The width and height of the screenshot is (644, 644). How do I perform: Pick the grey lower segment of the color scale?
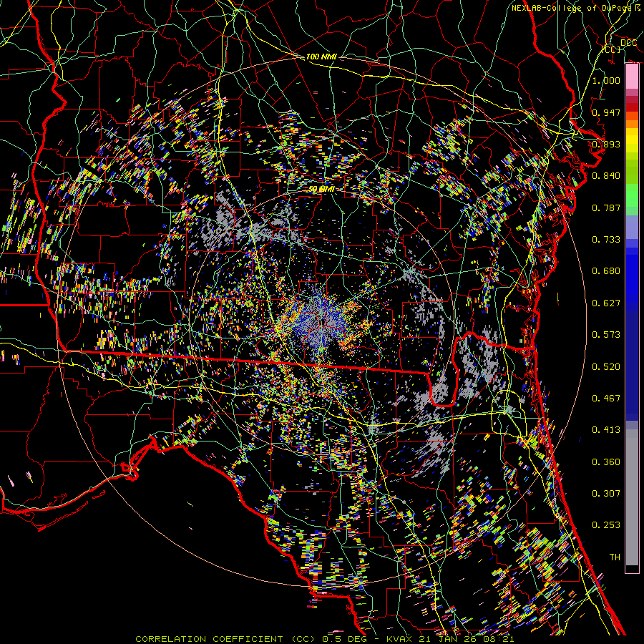tap(632, 497)
